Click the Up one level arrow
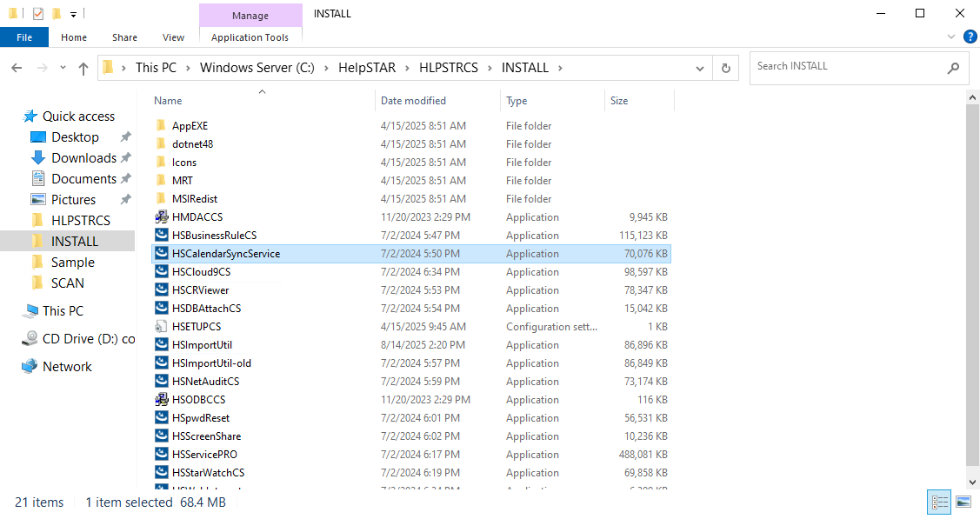Viewport: 980px width, 519px height. click(83, 68)
